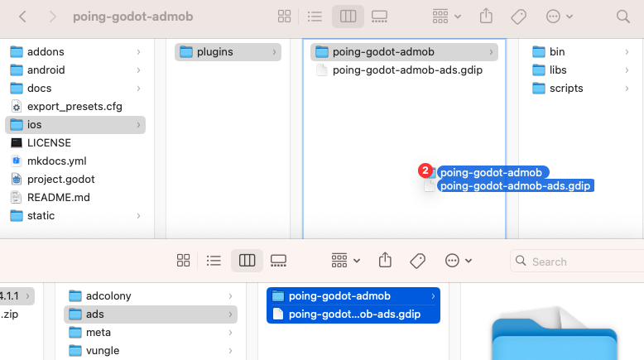Click search magnifier in top Finder window

pos(623,17)
